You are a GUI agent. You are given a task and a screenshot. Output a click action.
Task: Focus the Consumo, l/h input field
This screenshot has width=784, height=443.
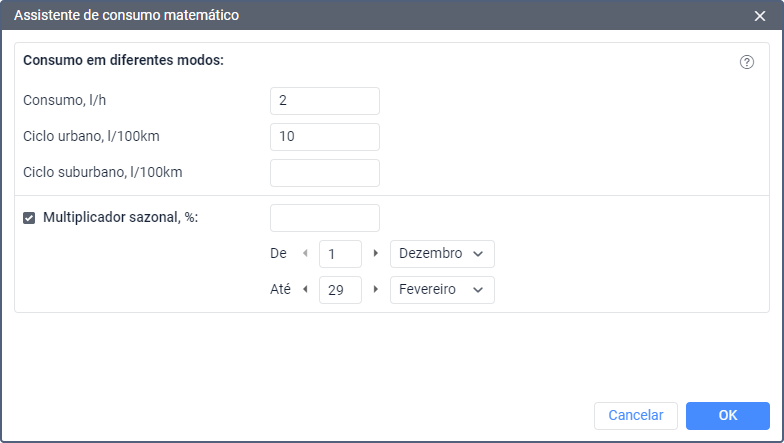tap(324, 101)
